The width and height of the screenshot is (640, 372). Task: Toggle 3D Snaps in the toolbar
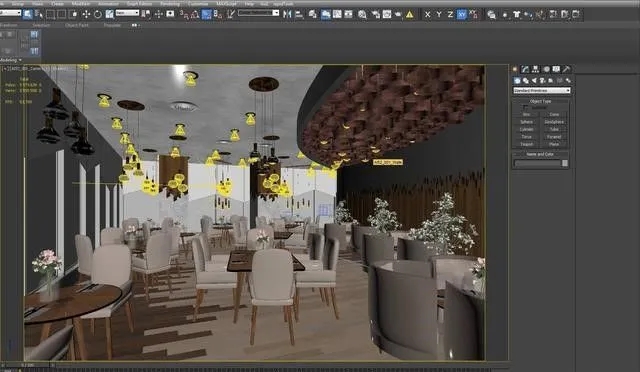click(x=184, y=14)
